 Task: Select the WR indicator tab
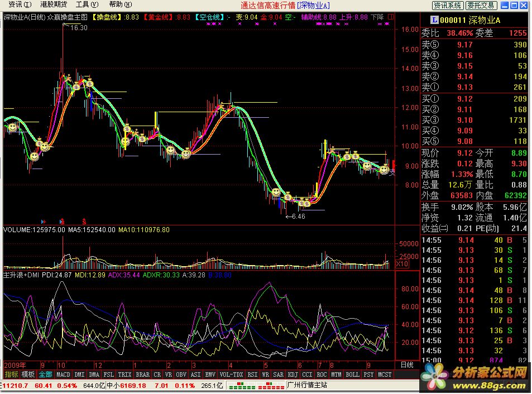[x=265, y=374]
